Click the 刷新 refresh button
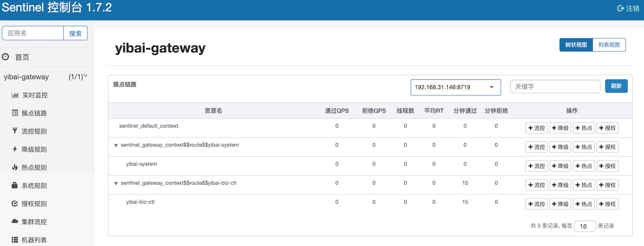Image resolution: width=644 pixels, height=246 pixels. coord(616,86)
